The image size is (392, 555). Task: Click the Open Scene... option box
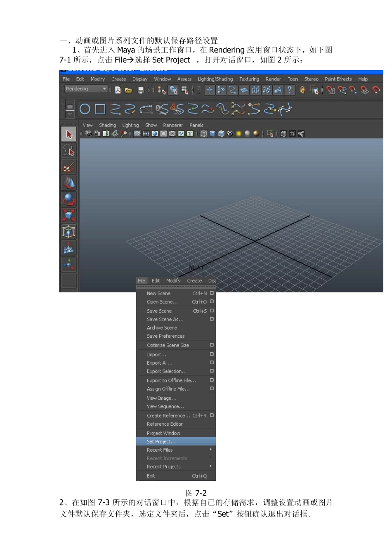click(x=212, y=301)
